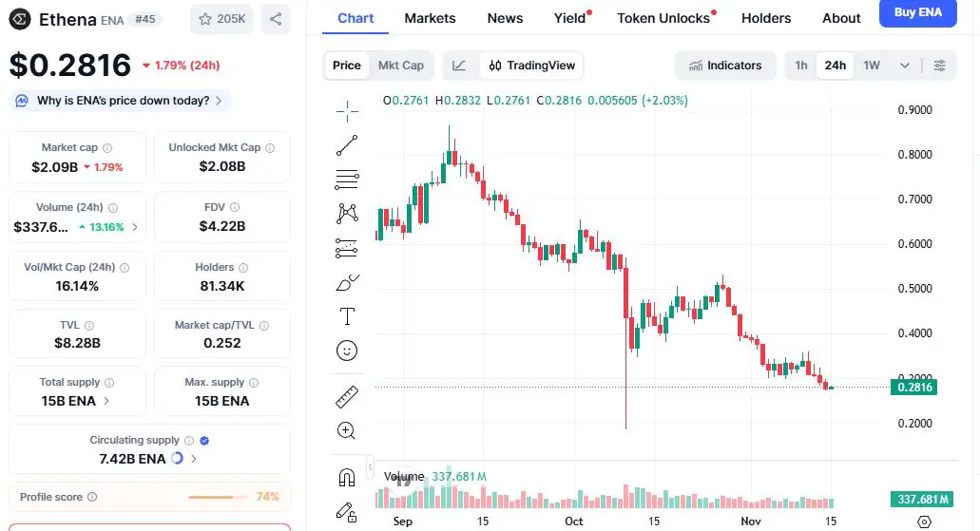Select the trend line drawing tool
The width and height of the screenshot is (980, 531).
[x=347, y=145]
